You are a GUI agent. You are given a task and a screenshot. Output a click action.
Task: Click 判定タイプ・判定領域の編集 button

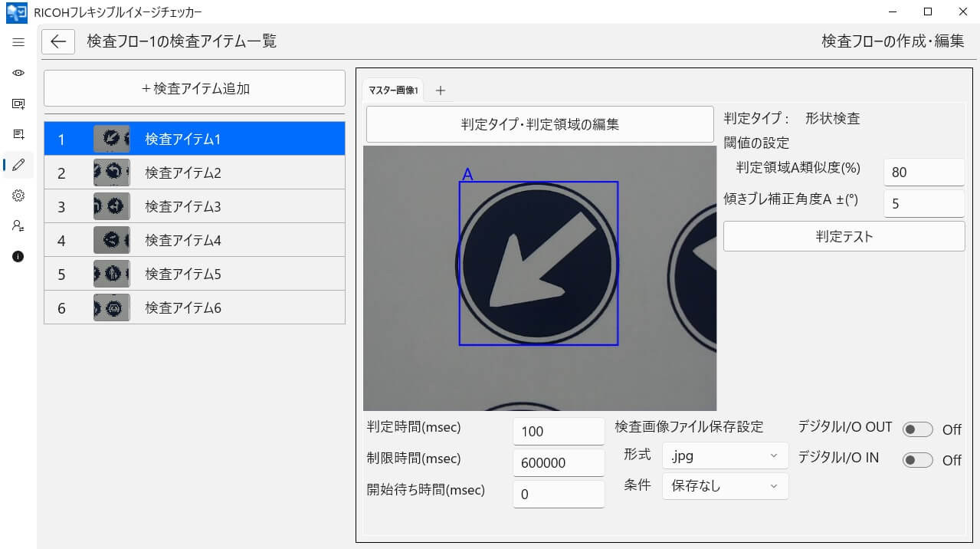pos(539,124)
